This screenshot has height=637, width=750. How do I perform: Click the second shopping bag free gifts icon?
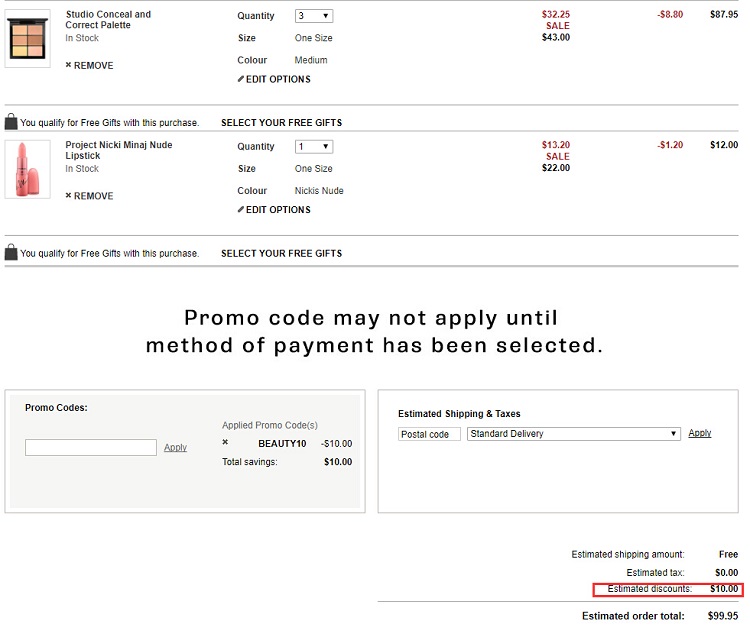click(11, 253)
